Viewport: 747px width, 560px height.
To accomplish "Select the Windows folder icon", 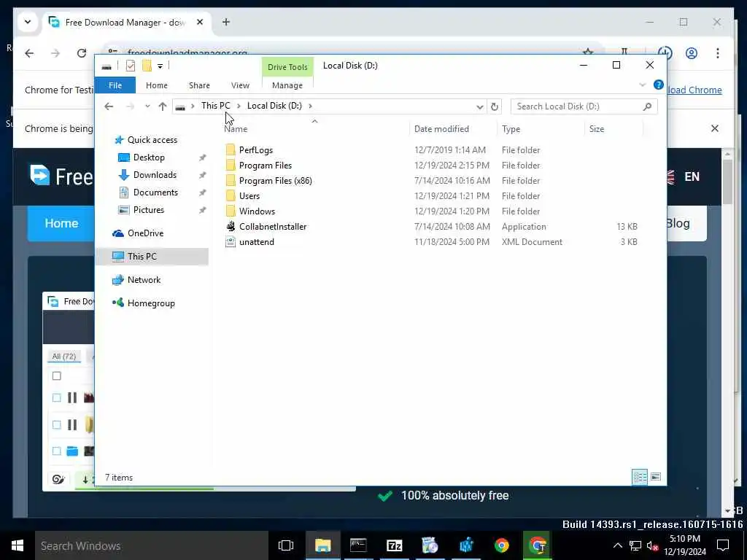I will pos(231,211).
